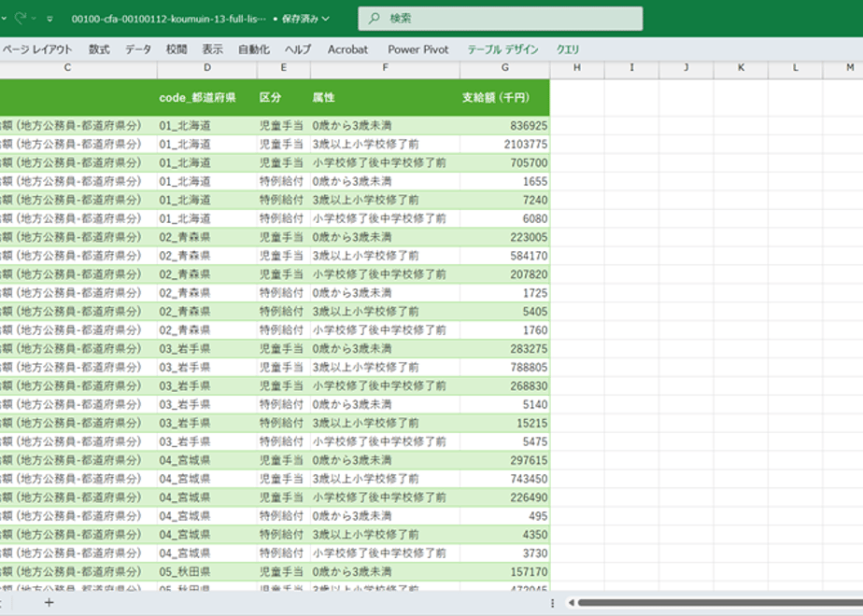The height and width of the screenshot is (616, 863).
Task: Click the code_都道府県 table header cell
Action: [x=207, y=97]
